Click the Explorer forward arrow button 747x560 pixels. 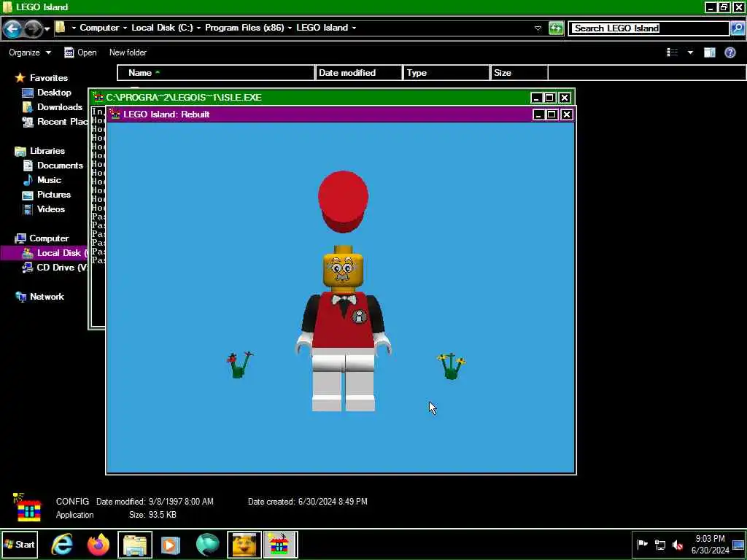coord(32,29)
